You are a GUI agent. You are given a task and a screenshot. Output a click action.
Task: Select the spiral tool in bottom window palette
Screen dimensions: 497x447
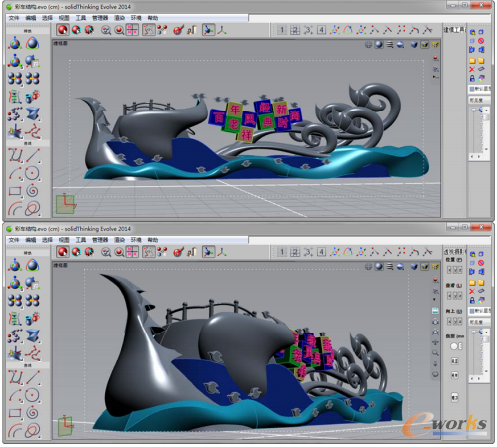pyautogui.click(x=33, y=413)
